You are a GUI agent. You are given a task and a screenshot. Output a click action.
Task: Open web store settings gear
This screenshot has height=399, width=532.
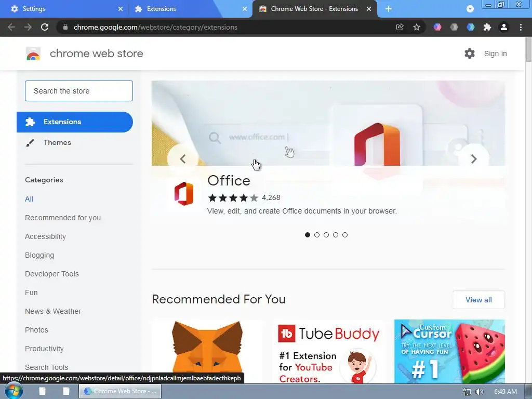point(470,54)
